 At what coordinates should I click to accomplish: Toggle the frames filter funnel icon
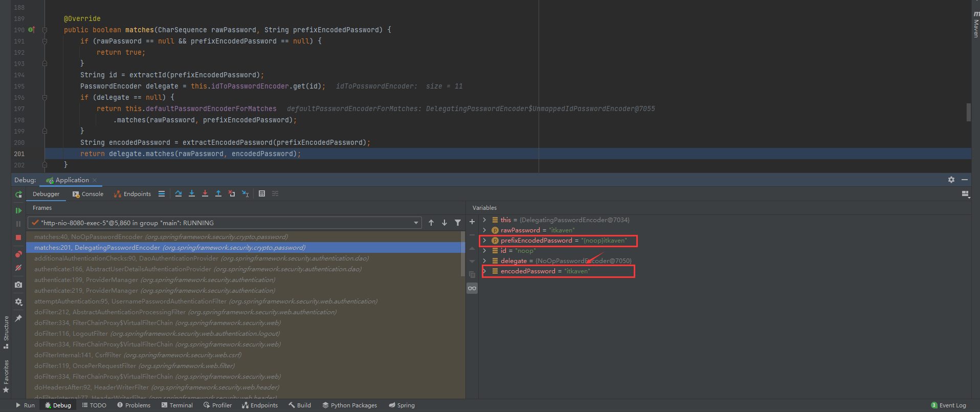[x=458, y=223]
